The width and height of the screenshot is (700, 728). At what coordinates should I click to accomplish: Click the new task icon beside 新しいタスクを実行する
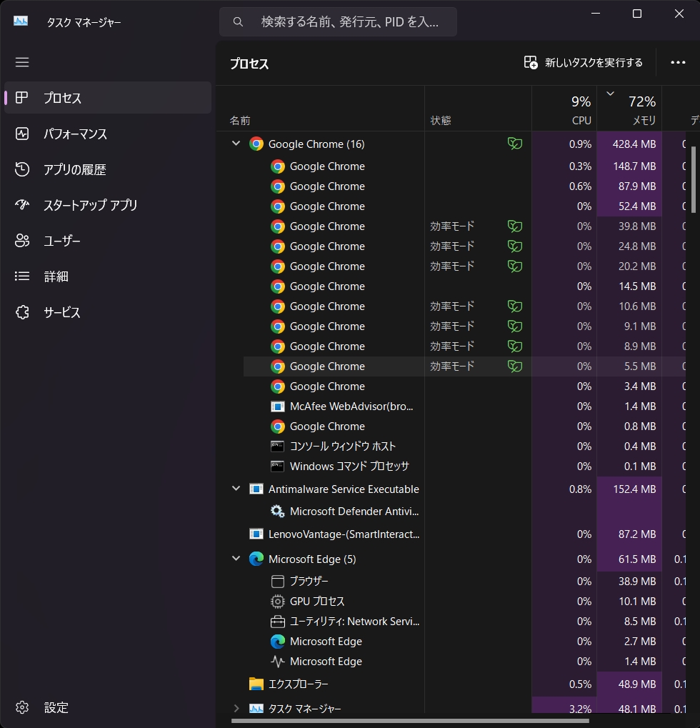pos(531,62)
